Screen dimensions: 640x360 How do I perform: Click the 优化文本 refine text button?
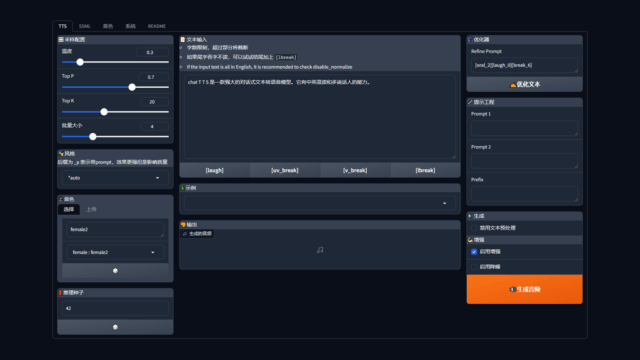(524, 84)
